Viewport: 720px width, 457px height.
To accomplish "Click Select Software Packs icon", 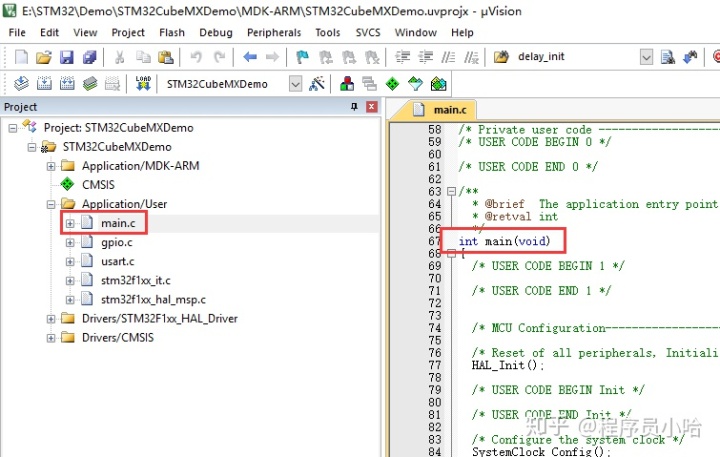I will click(415, 84).
